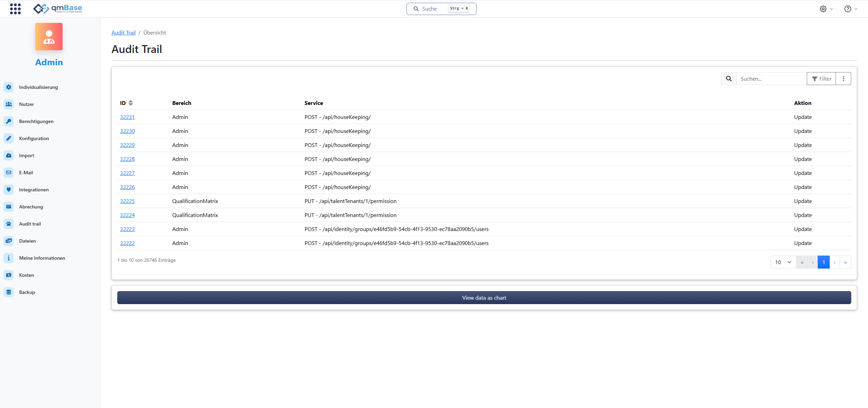The height and width of the screenshot is (408, 868).
Task: Open the three-dot table options menu
Action: click(843, 79)
